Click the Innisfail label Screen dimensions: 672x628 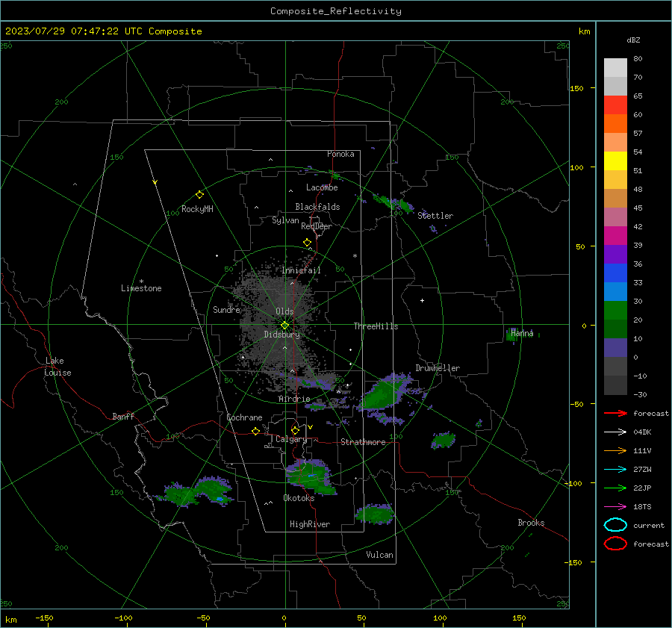pos(301,270)
